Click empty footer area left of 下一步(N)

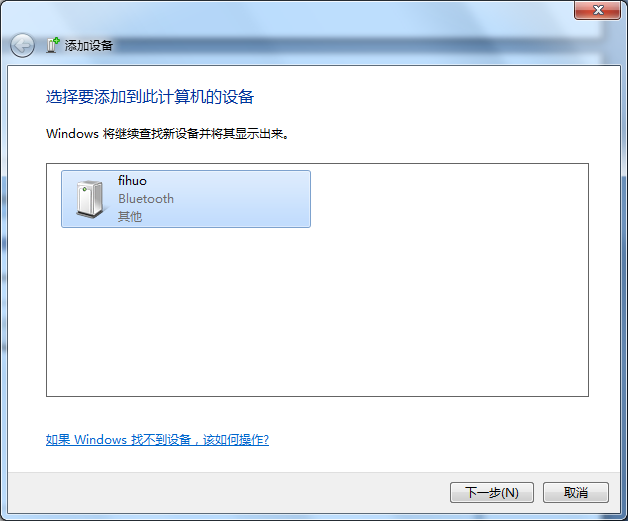point(224,492)
